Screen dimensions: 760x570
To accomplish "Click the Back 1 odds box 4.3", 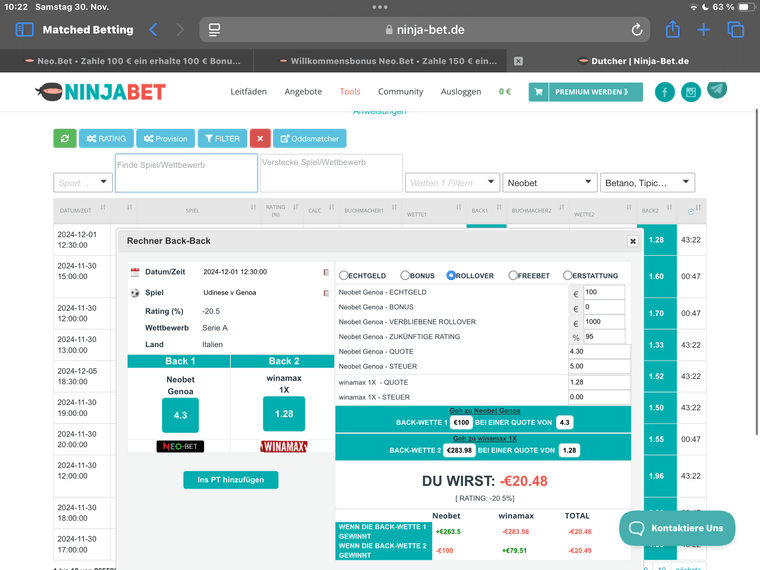I will (x=180, y=415).
